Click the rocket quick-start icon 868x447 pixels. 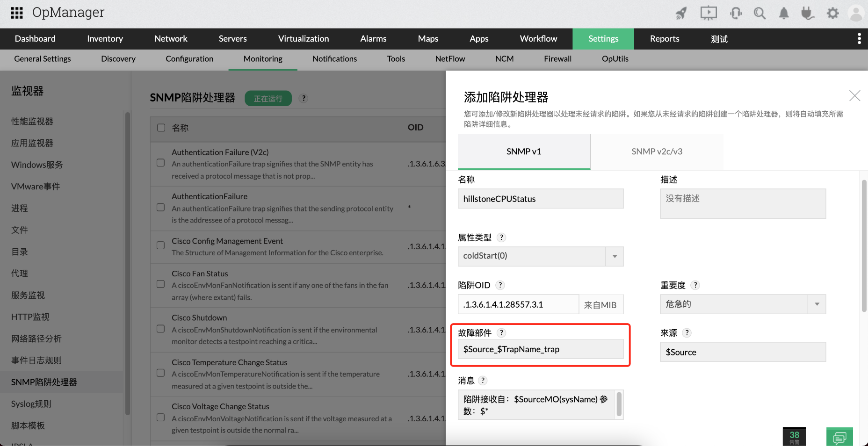681,13
